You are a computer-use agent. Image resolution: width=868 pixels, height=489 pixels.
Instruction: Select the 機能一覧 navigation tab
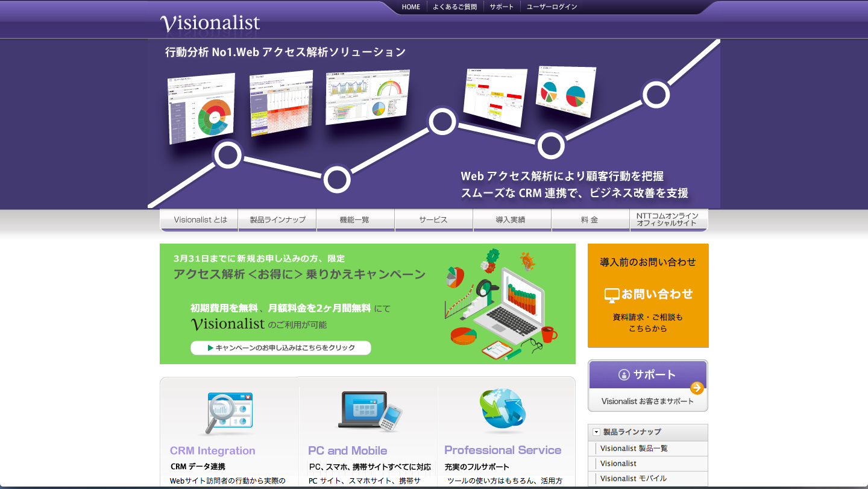pos(355,220)
